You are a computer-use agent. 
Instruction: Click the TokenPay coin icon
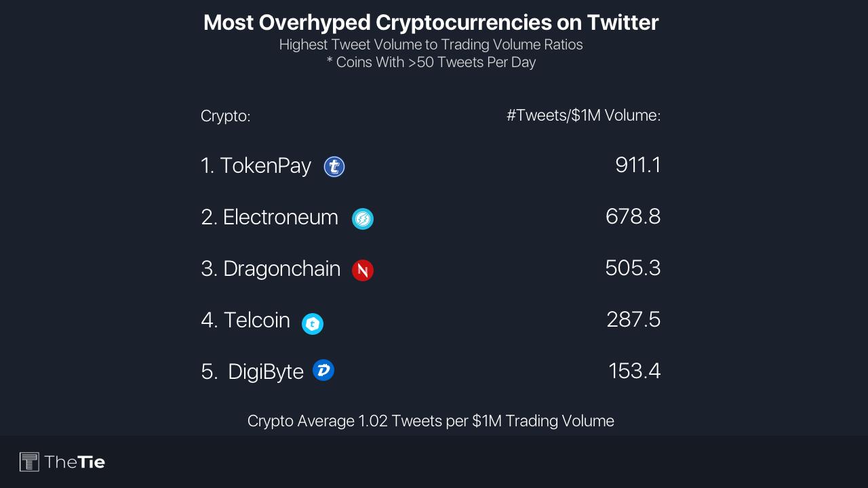coord(334,167)
